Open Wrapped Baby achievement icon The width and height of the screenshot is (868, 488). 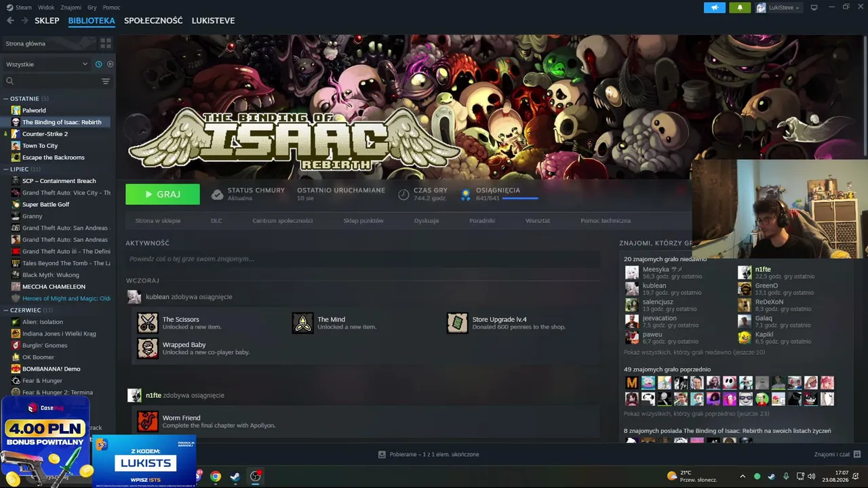[148, 348]
